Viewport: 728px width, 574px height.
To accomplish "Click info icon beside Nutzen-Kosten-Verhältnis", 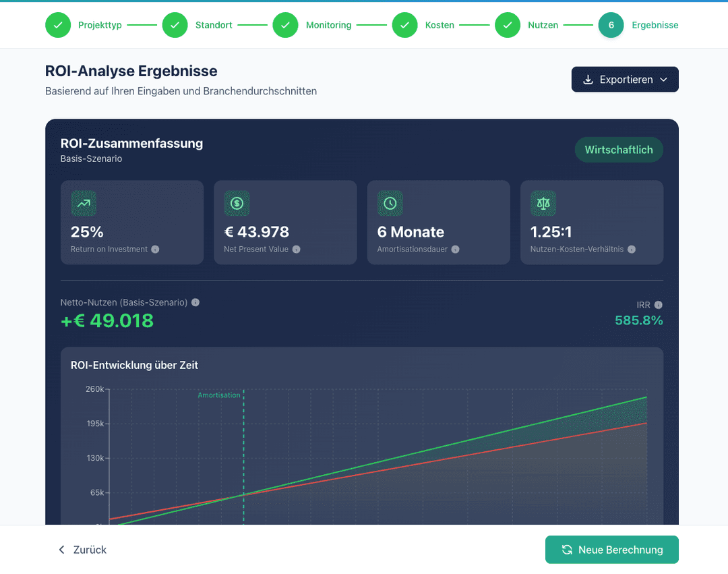I will [631, 250].
